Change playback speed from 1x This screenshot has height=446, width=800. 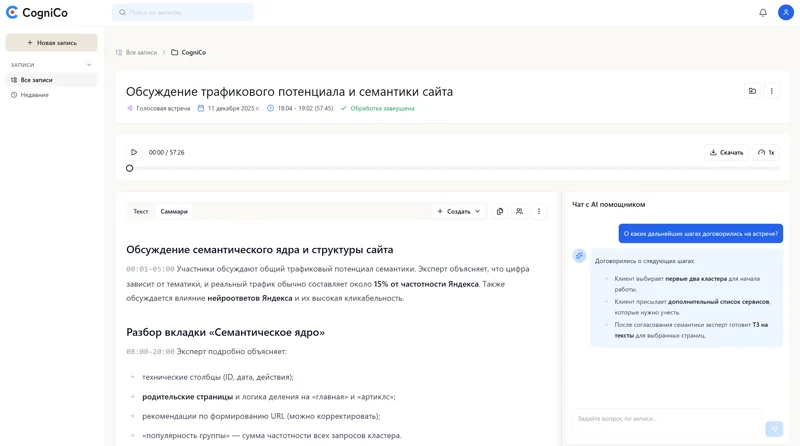click(766, 153)
